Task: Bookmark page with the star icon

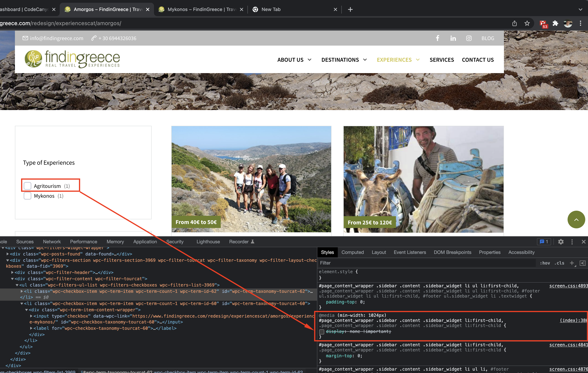Action: coord(527,23)
